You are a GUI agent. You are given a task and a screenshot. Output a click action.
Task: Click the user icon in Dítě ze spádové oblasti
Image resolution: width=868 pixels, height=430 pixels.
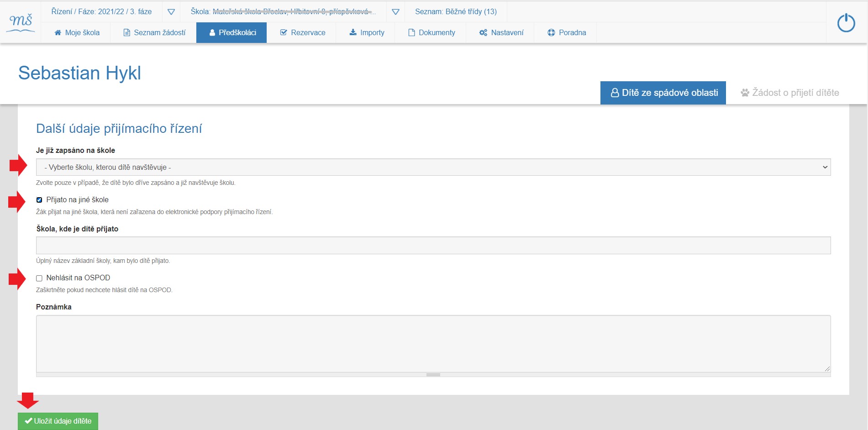tap(615, 93)
